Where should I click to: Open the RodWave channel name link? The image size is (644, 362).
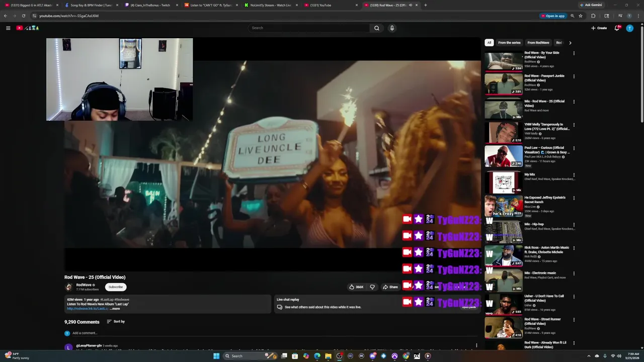click(x=84, y=285)
